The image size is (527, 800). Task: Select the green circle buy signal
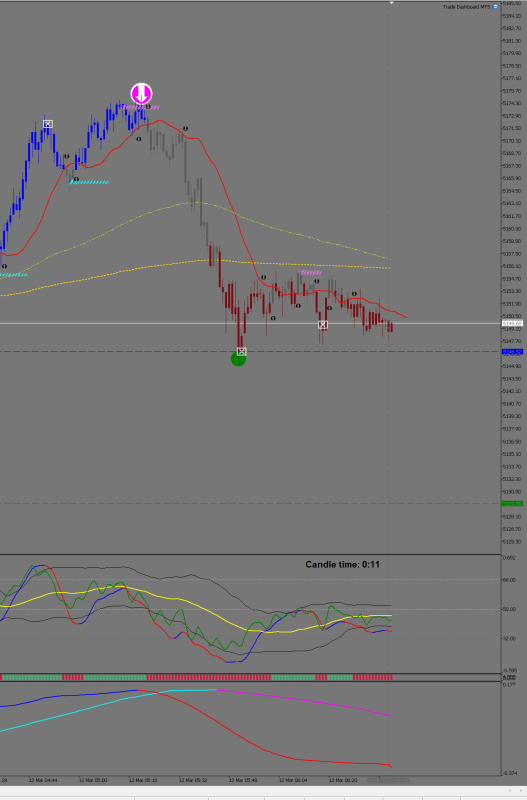[238, 359]
